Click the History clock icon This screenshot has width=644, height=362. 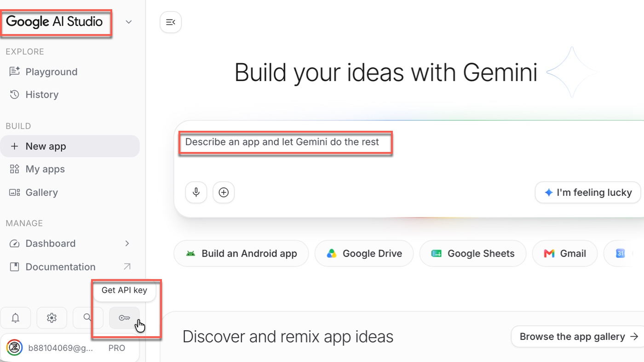(x=15, y=94)
